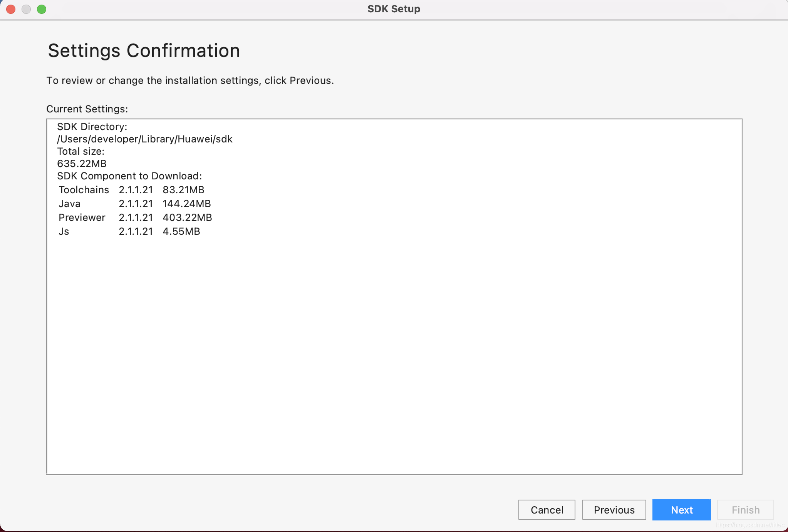788x532 pixels.
Task: Click the 'Total size:' label
Action: (x=80, y=151)
